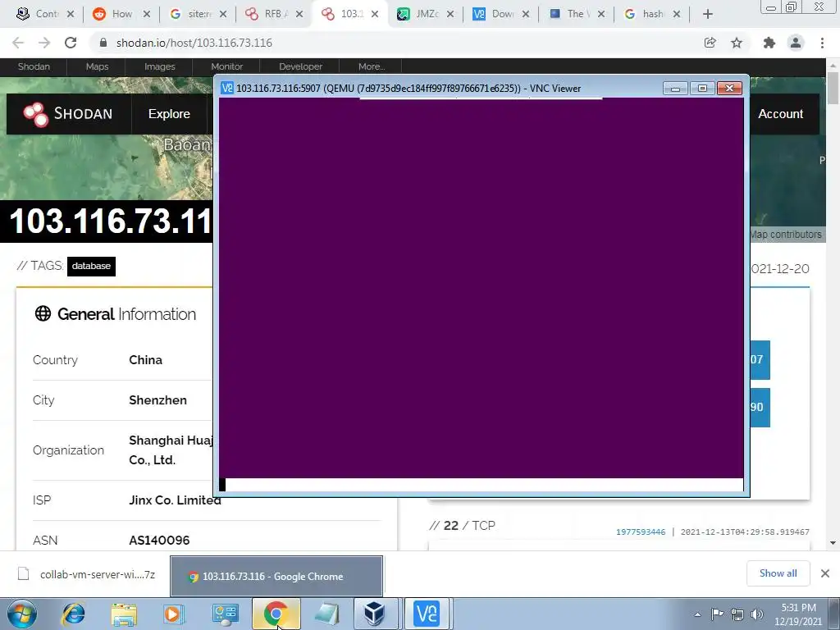Click the blue port button ending in 90
The image size is (840, 630).
tap(760, 407)
